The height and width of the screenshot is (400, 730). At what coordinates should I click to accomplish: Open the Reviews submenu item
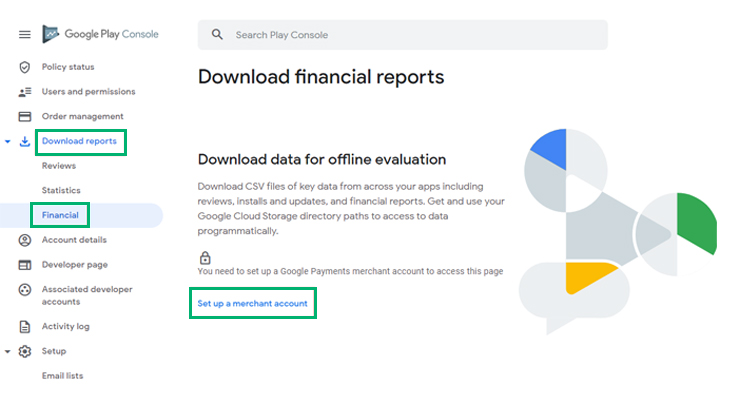pos(59,166)
